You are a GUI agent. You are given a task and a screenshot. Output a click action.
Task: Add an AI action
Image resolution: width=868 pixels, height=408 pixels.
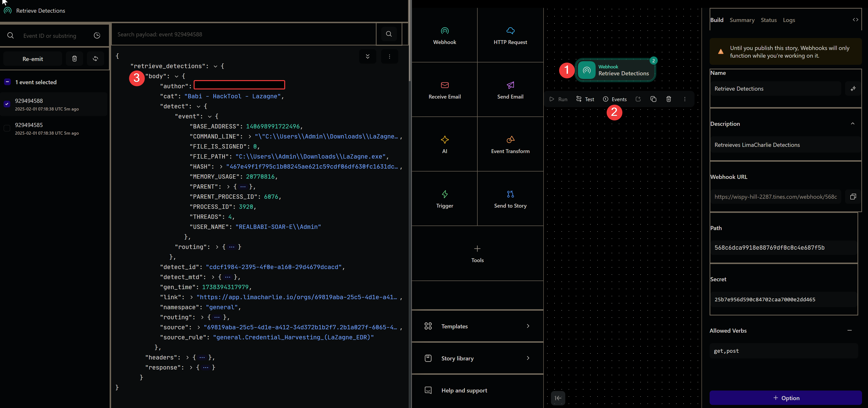coord(444,144)
